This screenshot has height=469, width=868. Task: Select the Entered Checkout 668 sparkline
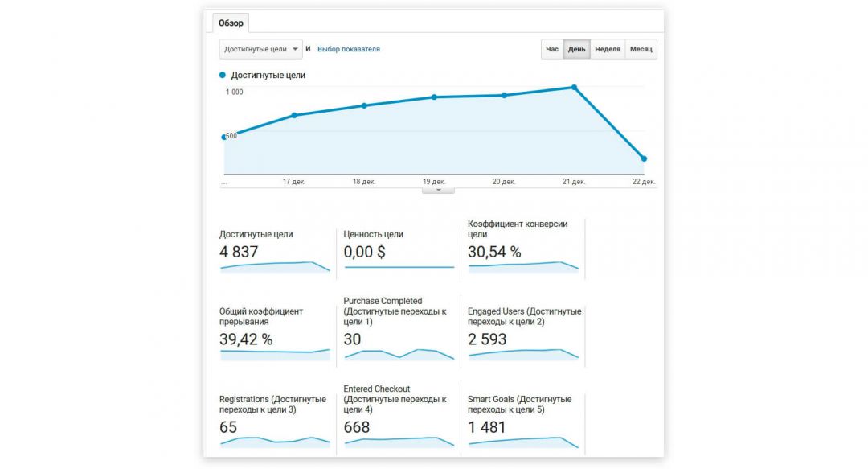point(399,441)
